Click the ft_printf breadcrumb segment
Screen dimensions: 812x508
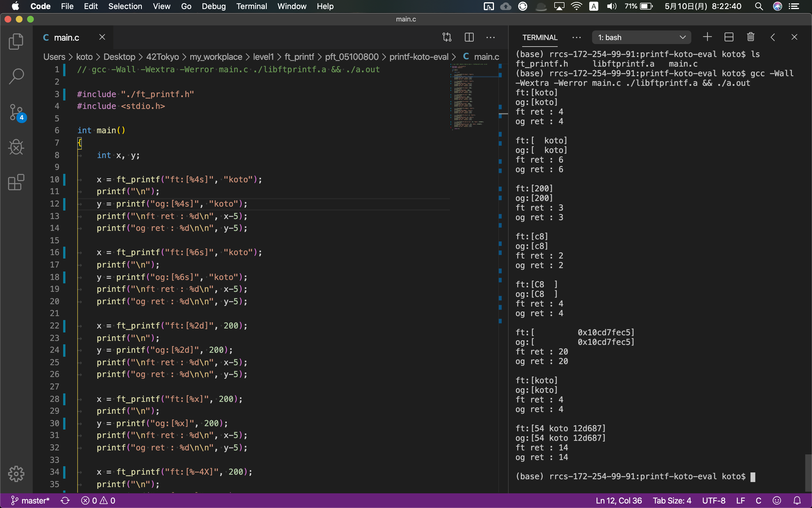(299, 57)
